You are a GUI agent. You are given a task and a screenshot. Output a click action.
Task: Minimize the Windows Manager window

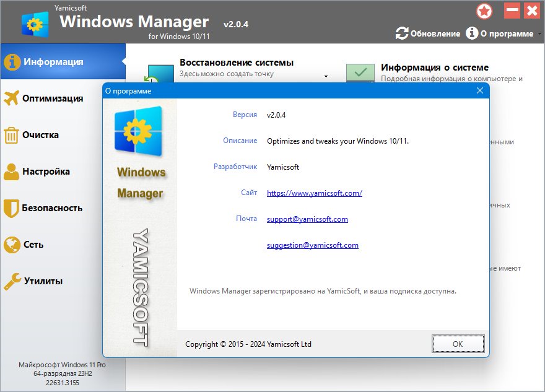pos(512,11)
